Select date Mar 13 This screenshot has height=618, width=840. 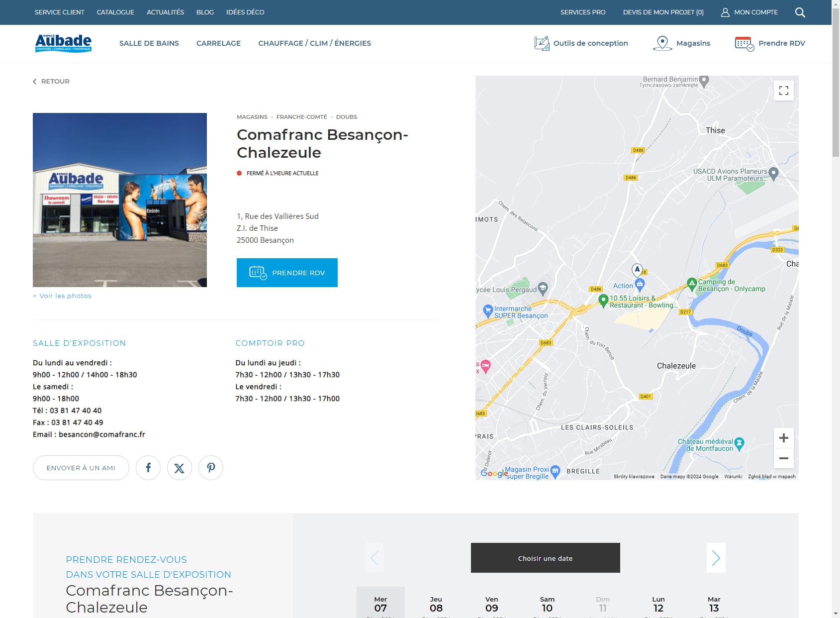[x=714, y=603]
